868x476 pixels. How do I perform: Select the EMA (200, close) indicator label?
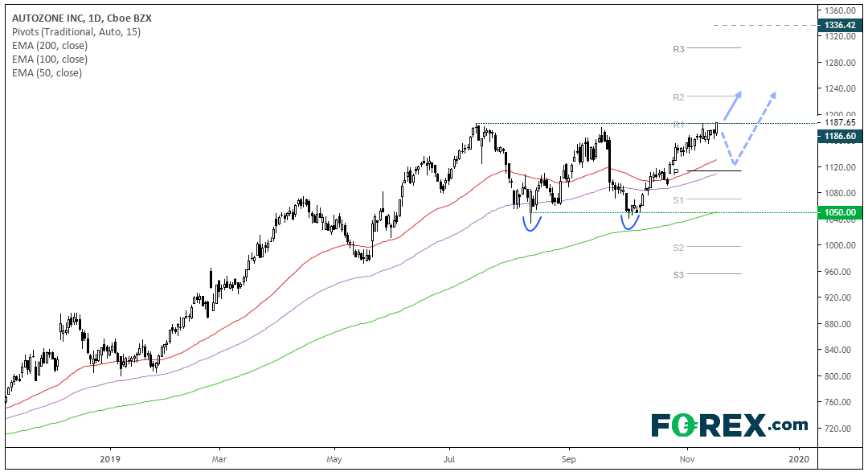[x=50, y=46]
